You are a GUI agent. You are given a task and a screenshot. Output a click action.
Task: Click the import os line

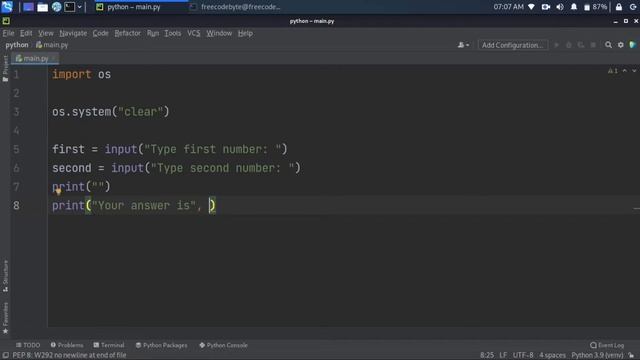(81, 74)
